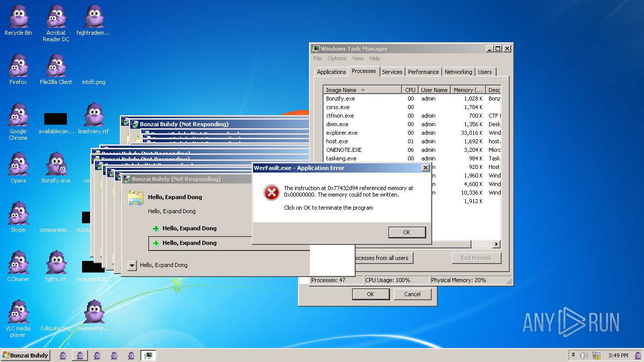The image size is (644, 362).
Task: Sort processes by Image Name column
Action: [x=363, y=90]
